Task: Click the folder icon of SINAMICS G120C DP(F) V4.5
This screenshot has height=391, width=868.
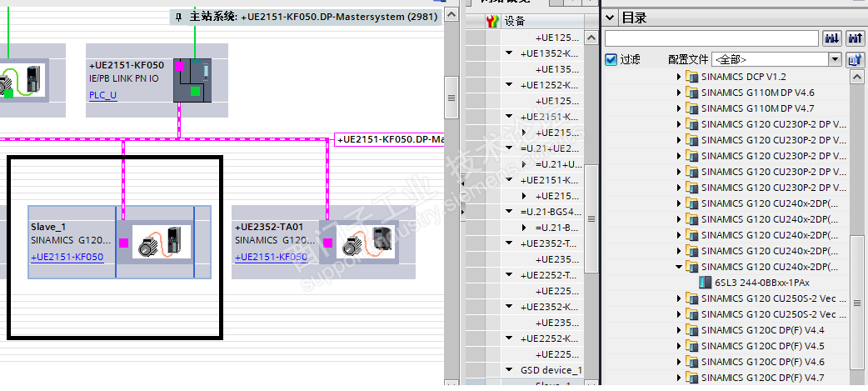Action: coord(692,346)
